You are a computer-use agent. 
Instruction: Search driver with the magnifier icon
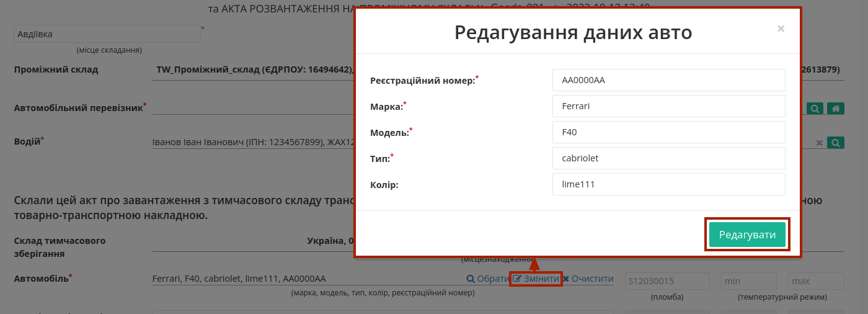click(836, 143)
